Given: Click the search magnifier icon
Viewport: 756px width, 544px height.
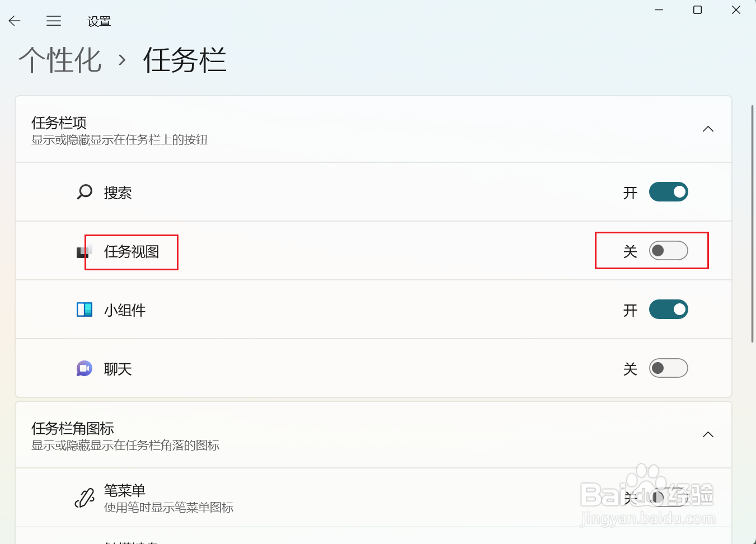Looking at the screenshot, I should tap(84, 193).
